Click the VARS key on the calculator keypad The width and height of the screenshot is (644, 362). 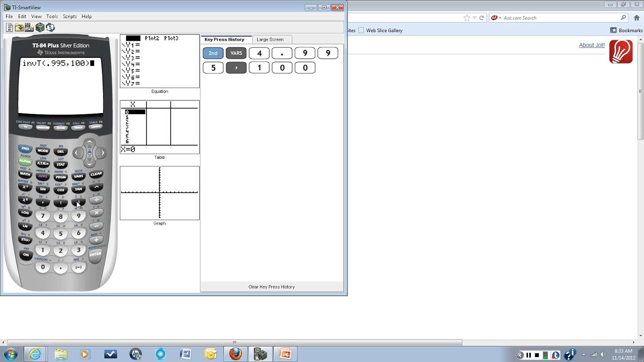pyautogui.click(x=78, y=176)
